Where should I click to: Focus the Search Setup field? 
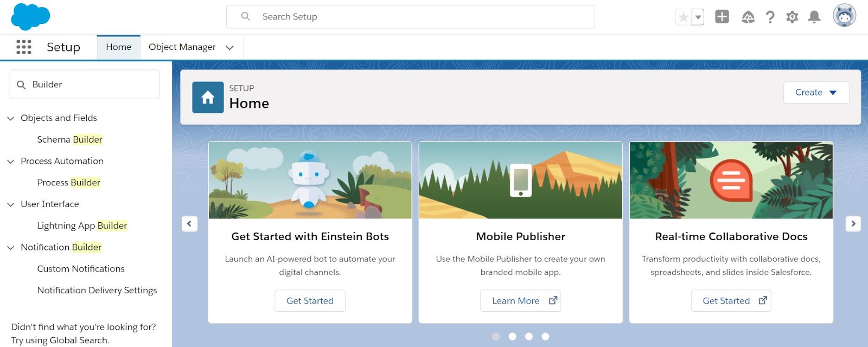pos(411,17)
